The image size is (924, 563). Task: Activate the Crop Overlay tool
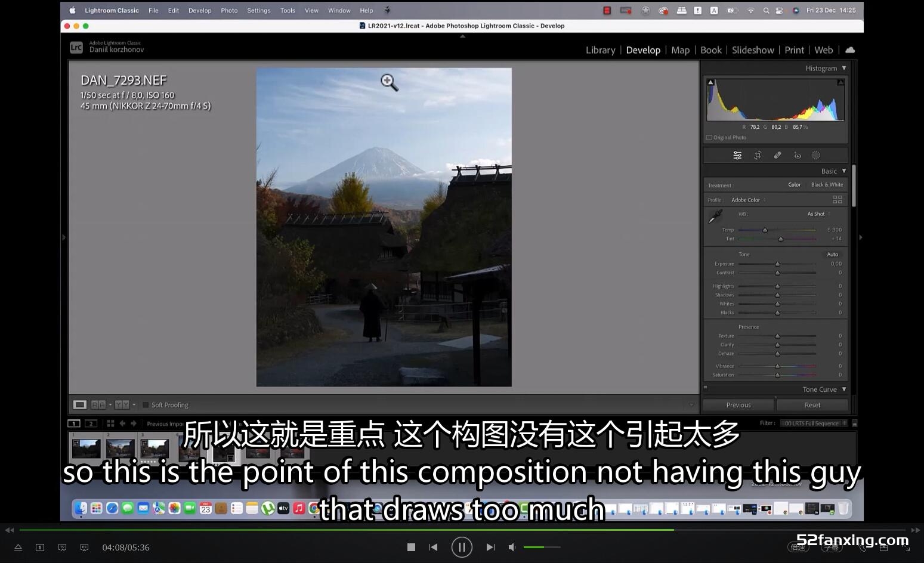click(x=758, y=156)
